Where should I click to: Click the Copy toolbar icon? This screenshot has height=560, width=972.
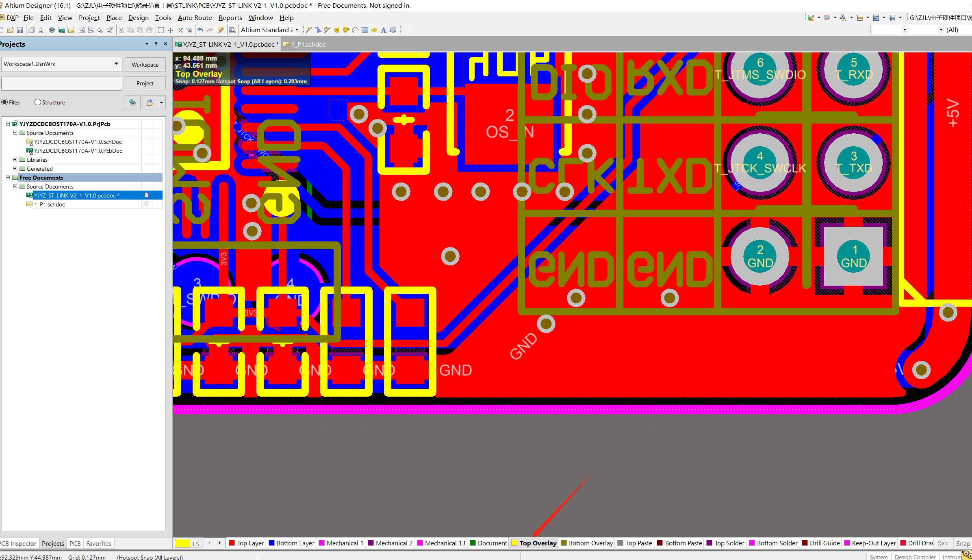click(x=130, y=30)
